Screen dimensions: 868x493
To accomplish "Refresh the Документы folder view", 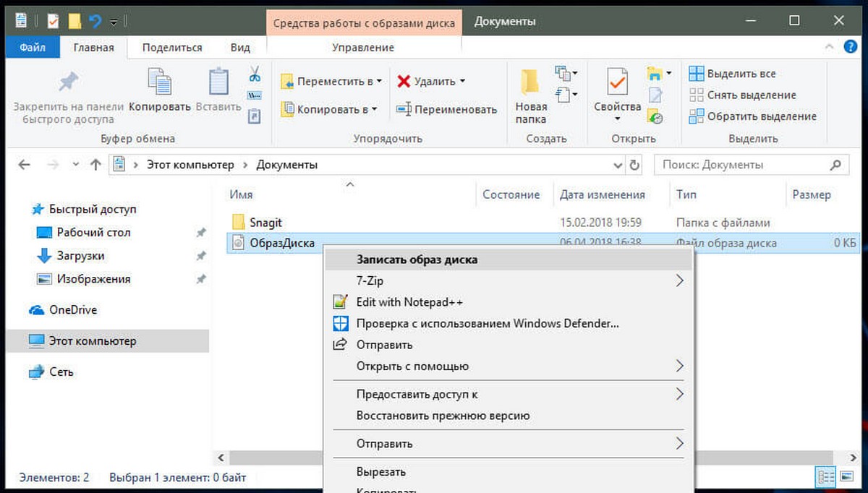I will coord(634,165).
